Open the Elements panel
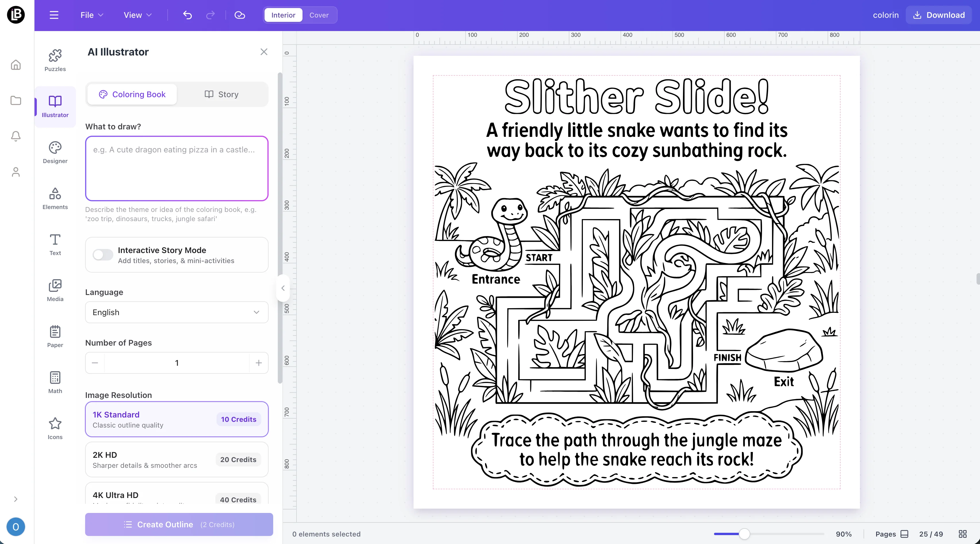This screenshot has width=980, height=544. pos(55,199)
